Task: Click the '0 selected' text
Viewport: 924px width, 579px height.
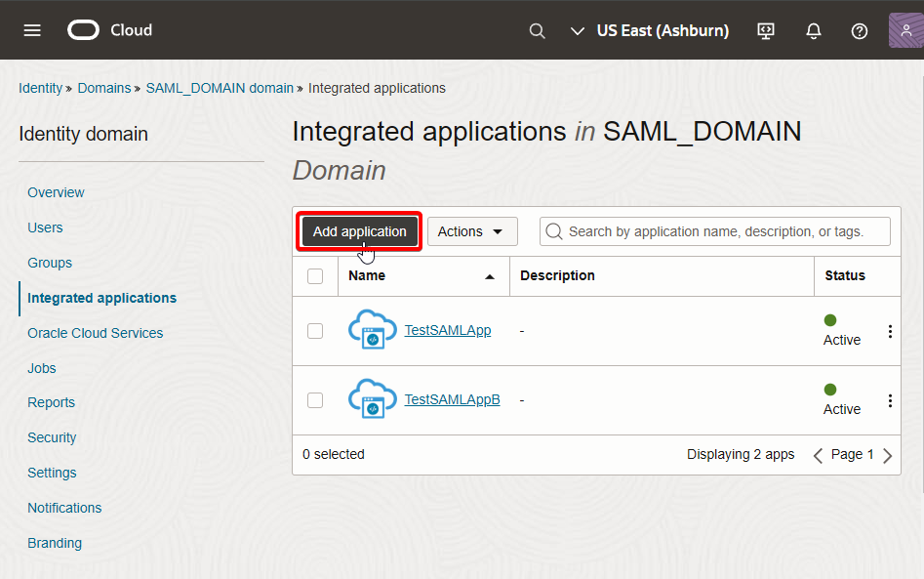Action: (334, 454)
